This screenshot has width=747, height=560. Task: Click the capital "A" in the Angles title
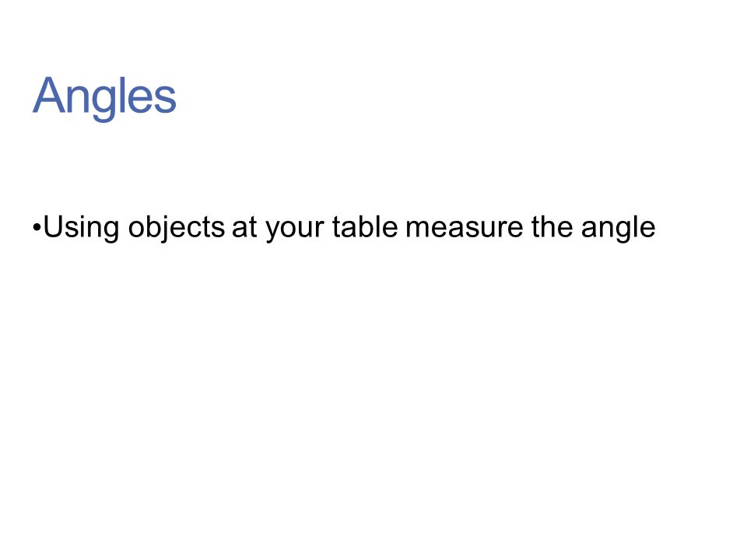48,95
